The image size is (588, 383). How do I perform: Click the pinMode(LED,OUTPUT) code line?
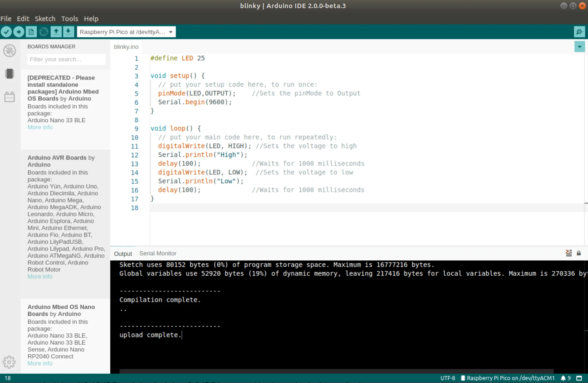point(197,93)
